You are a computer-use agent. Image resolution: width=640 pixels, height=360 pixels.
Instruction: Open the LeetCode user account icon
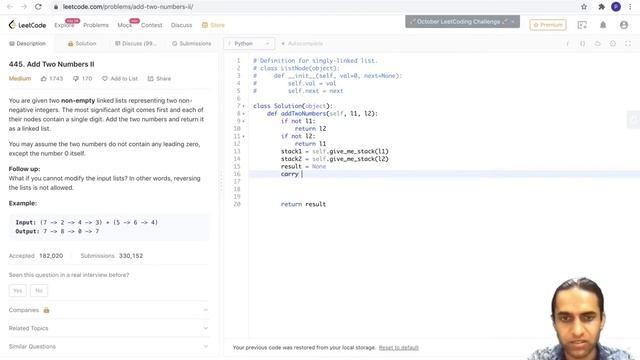(624, 25)
